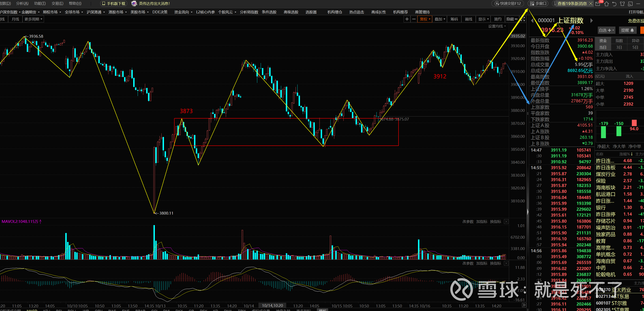Screen dimensions: 644x311
Task: Toggle fullscreen chart expand icon
Action: point(523,19)
